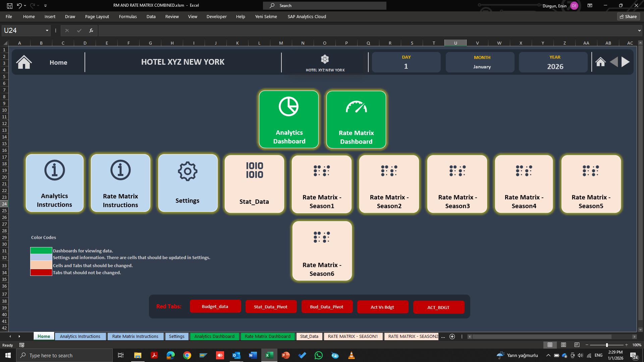The height and width of the screenshot is (362, 644).
Task: Show hidden system tray icons chevron
Action: [548, 355]
